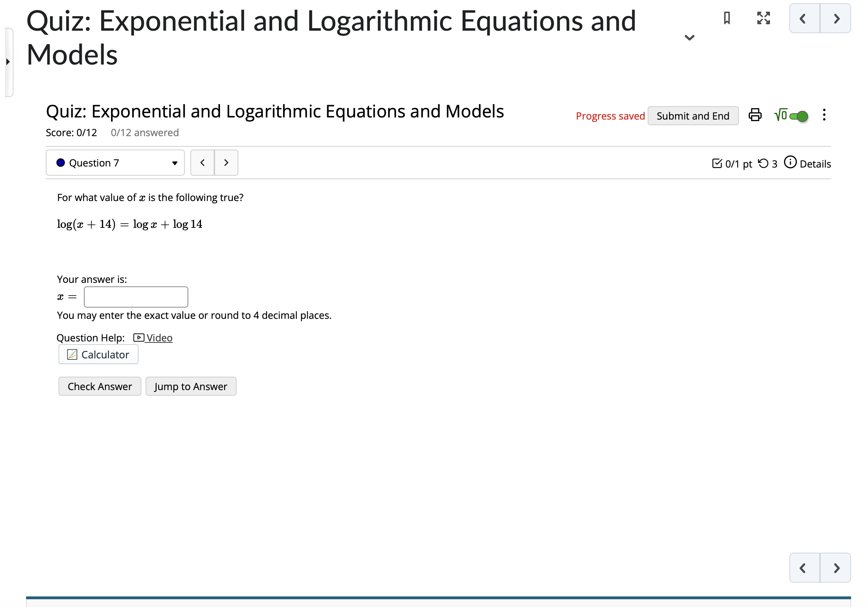Screen dimensions: 868x607
Task: Click inside the x answer input field
Action: coord(136,297)
